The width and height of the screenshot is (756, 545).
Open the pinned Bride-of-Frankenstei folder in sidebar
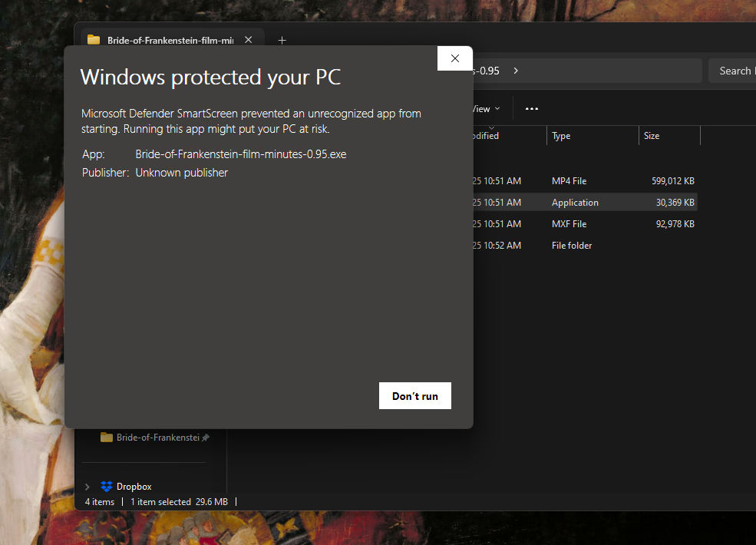tap(154, 438)
